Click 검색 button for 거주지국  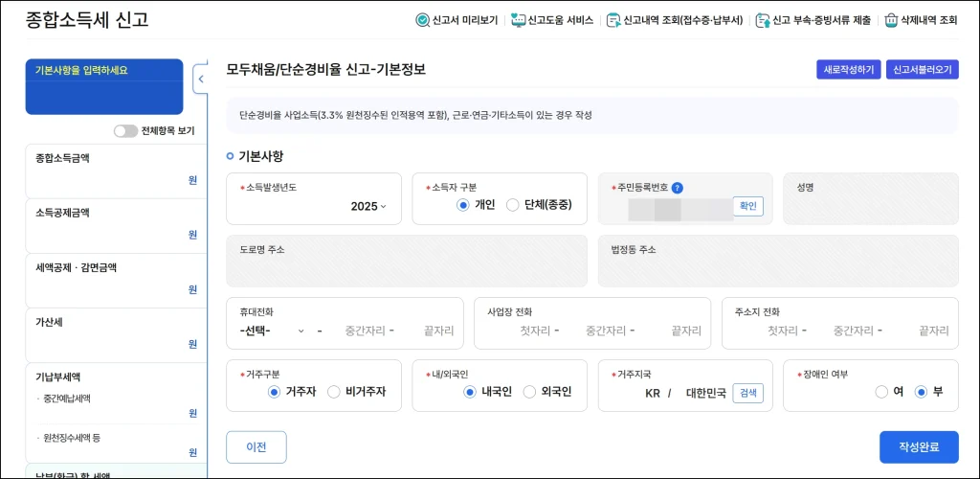pyautogui.click(x=747, y=393)
